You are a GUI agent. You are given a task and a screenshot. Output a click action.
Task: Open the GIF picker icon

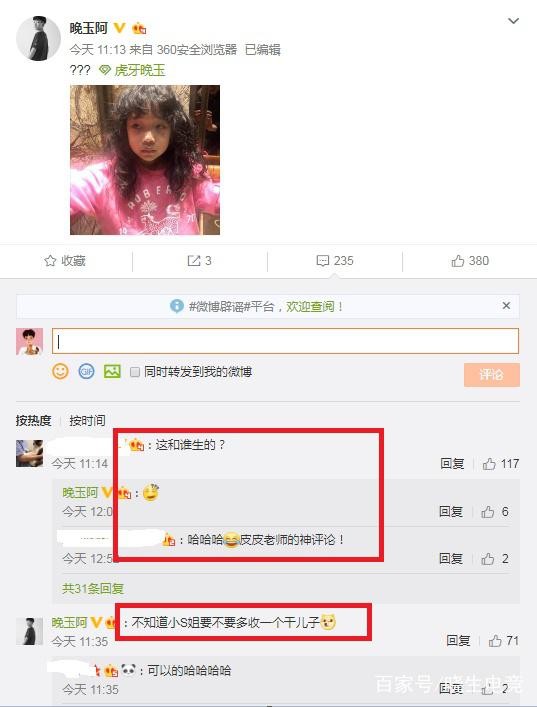click(x=86, y=372)
